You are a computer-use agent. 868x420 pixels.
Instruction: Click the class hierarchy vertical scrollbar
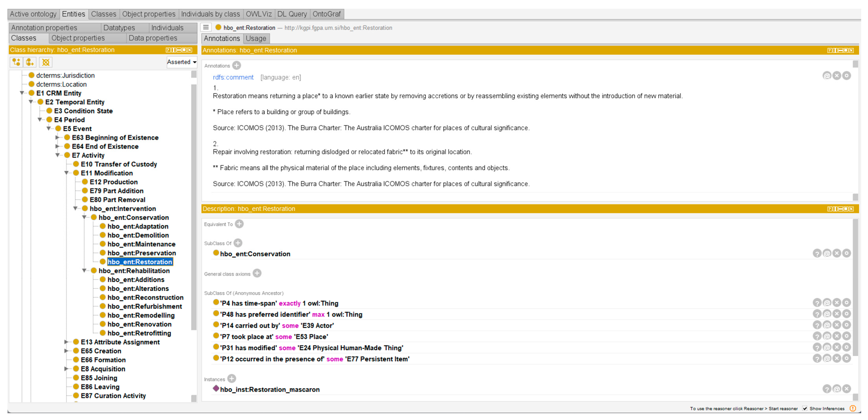[x=194, y=202]
